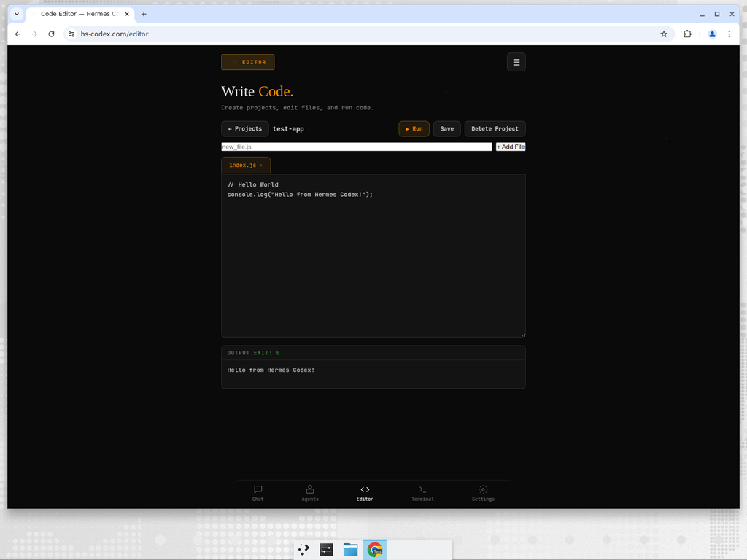The height and width of the screenshot is (560, 747).
Task: Open the Chat bottom navigation icon
Action: pos(258,493)
